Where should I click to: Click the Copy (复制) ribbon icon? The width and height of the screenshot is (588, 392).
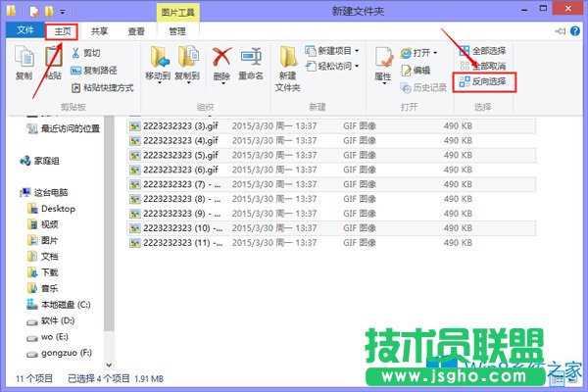24,63
